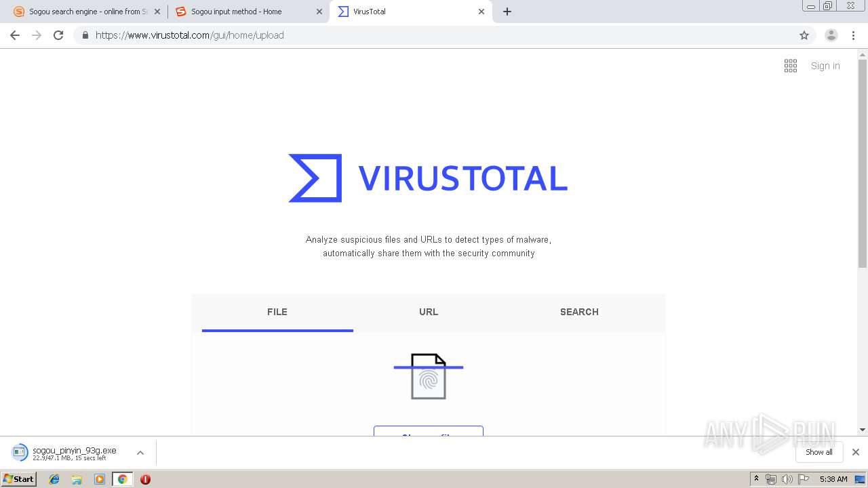This screenshot has height=488, width=868.
Task: Close the Sogou input method tab
Action: coord(319,12)
